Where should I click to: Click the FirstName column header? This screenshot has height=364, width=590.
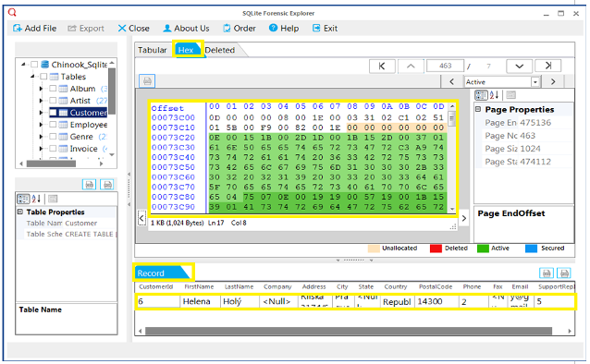[x=199, y=286]
